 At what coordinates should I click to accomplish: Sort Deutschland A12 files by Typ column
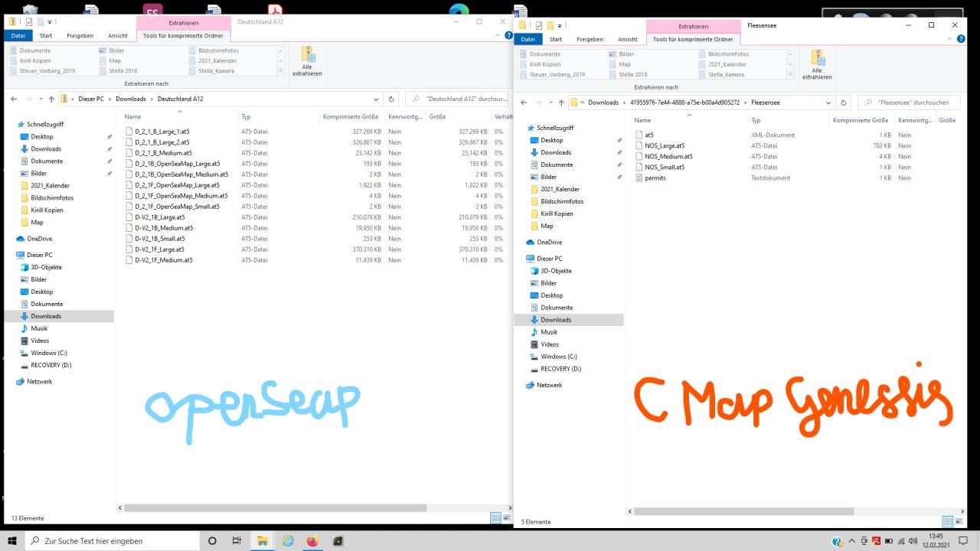(246, 116)
